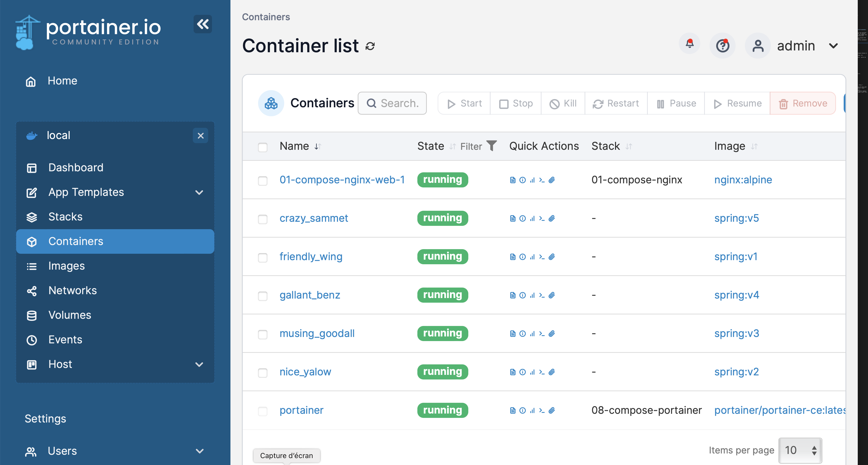
Task: Select the musing_goodall row checkbox
Action: [262, 334]
